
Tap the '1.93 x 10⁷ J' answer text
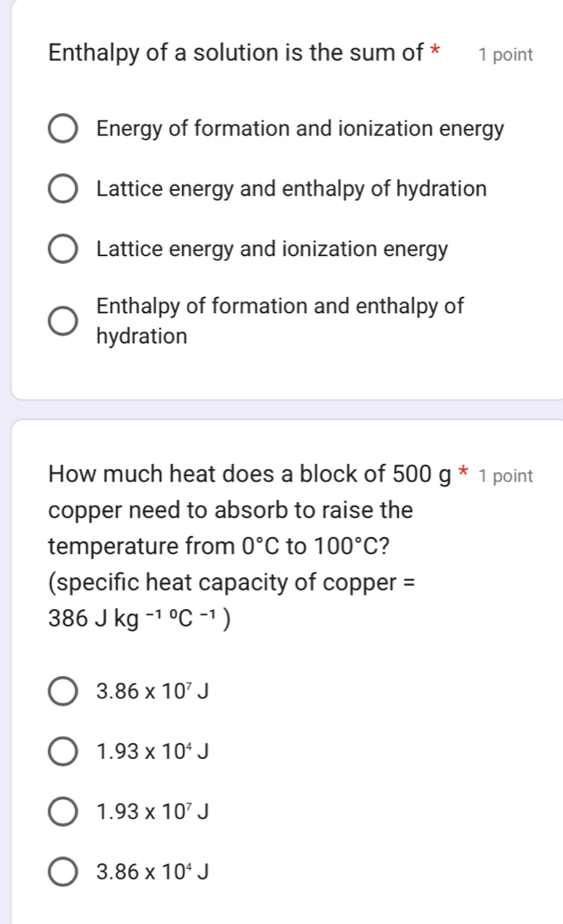(x=153, y=811)
